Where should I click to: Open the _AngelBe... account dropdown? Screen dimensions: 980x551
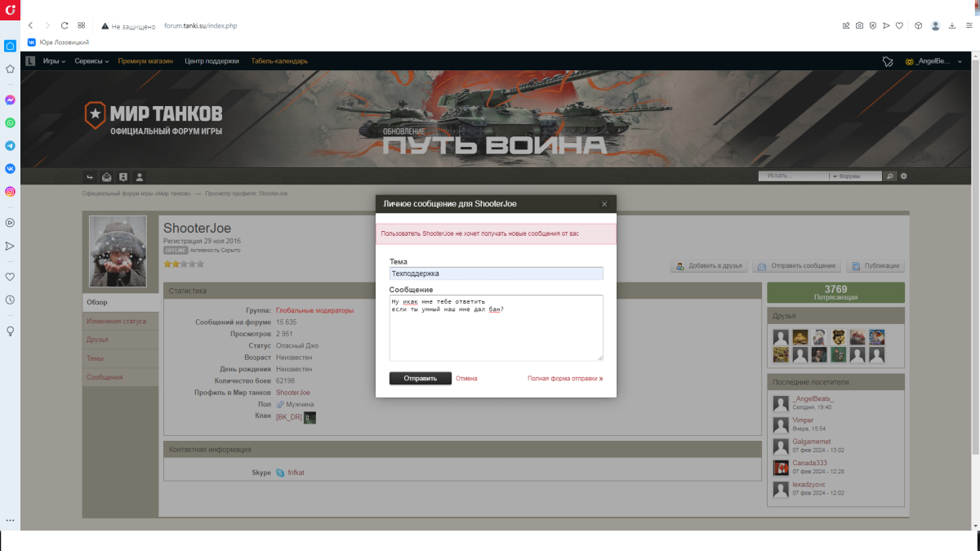(933, 61)
